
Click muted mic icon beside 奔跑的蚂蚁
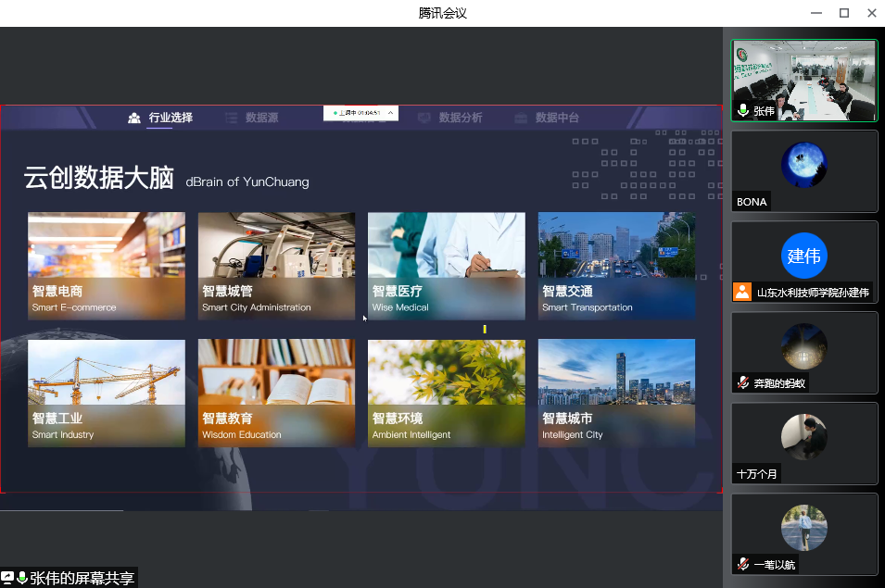click(743, 382)
